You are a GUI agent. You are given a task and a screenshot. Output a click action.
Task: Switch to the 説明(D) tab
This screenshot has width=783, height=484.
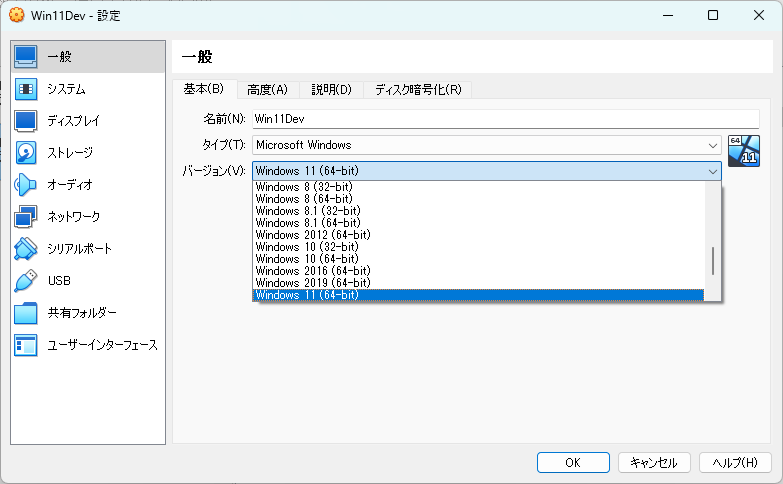click(332, 90)
